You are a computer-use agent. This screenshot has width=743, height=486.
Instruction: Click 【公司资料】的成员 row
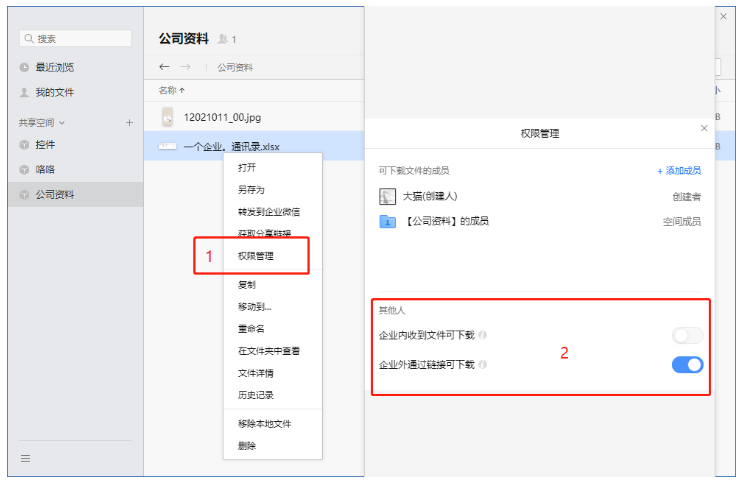(x=540, y=221)
